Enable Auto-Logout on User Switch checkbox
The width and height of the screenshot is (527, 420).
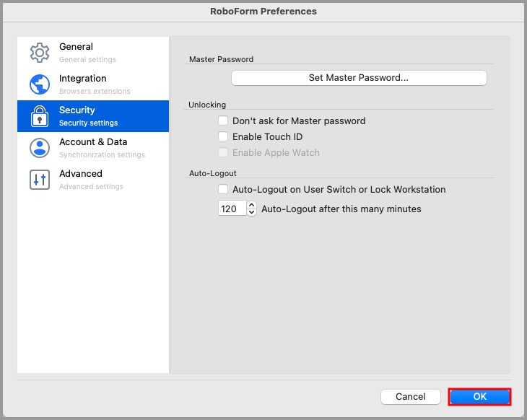click(223, 189)
